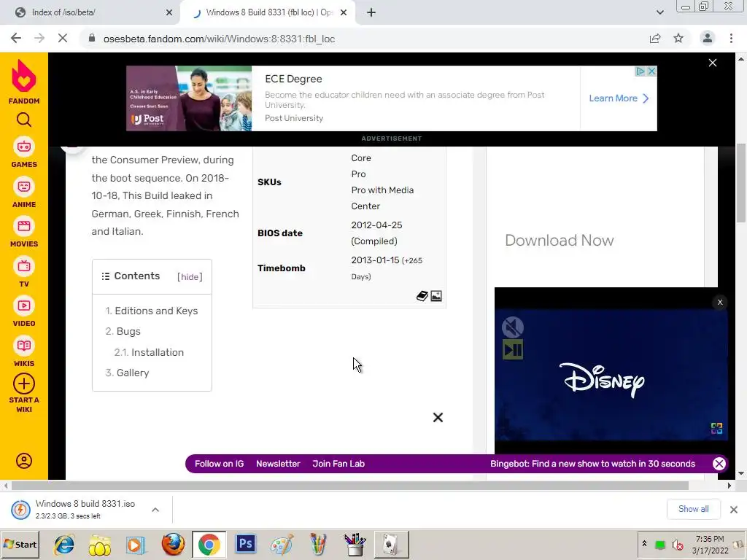Screen dimensions: 747x560
Task: Open the Chrome three-dot menu
Action: 731,39
